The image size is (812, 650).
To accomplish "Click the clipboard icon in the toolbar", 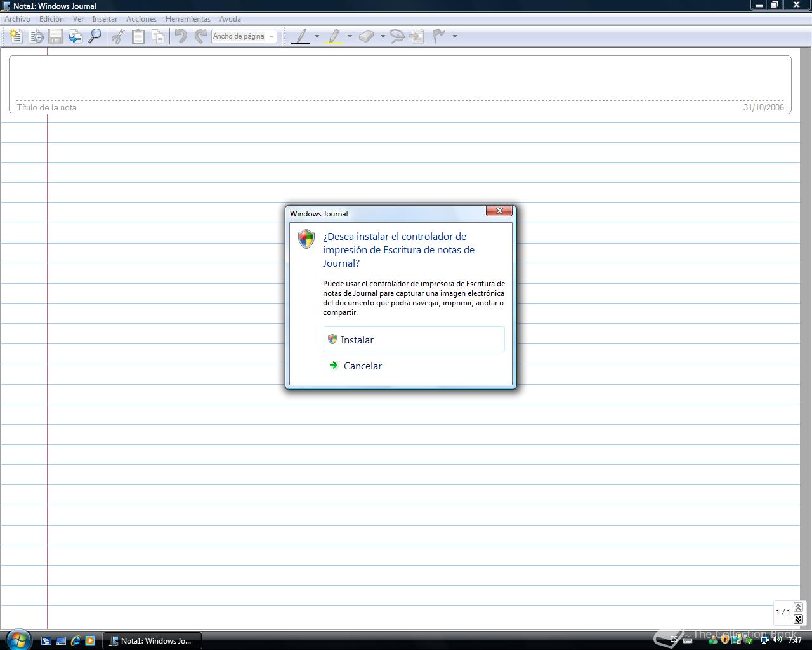I will 138,36.
